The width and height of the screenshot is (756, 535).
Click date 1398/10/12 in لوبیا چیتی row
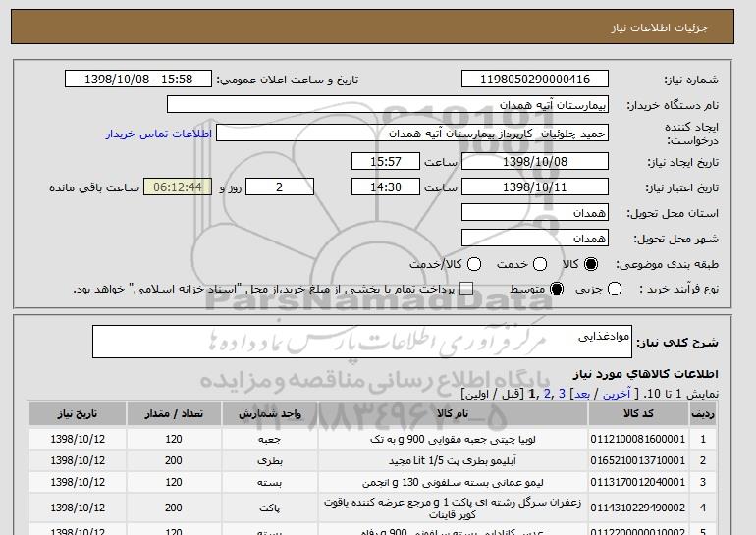click(x=78, y=439)
